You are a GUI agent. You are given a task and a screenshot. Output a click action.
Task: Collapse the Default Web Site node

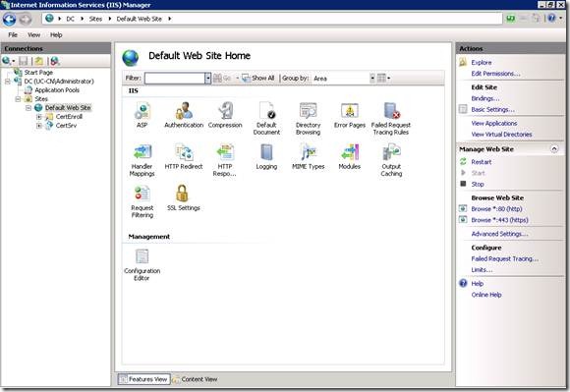coord(28,108)
